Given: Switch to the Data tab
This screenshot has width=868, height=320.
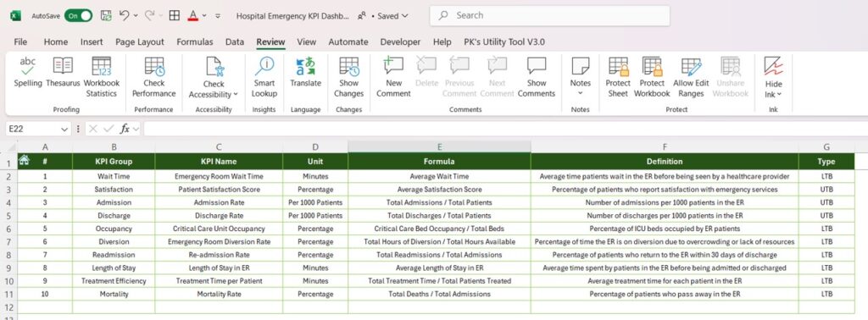Looking at the screenshot, I should tap(235, 41).
